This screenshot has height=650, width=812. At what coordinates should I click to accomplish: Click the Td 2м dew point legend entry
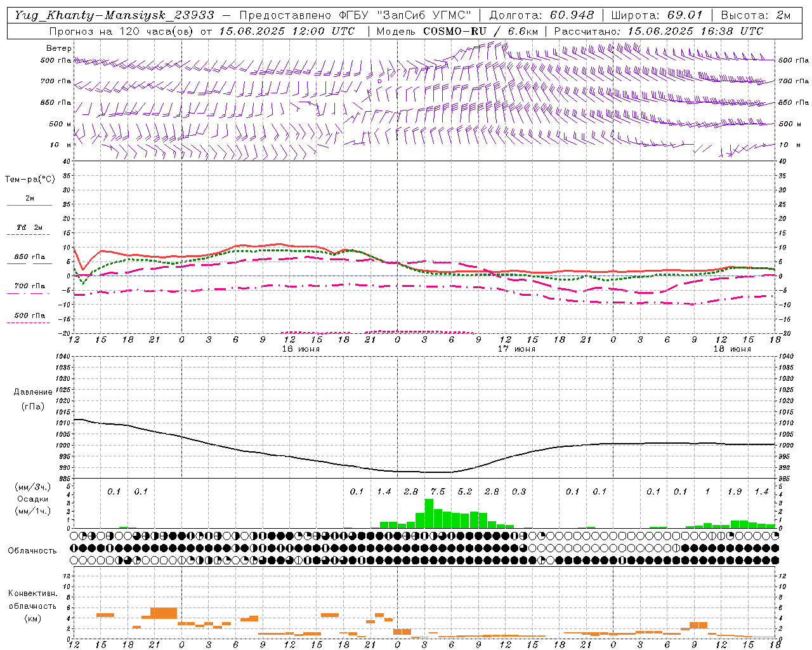pos(29,227)
